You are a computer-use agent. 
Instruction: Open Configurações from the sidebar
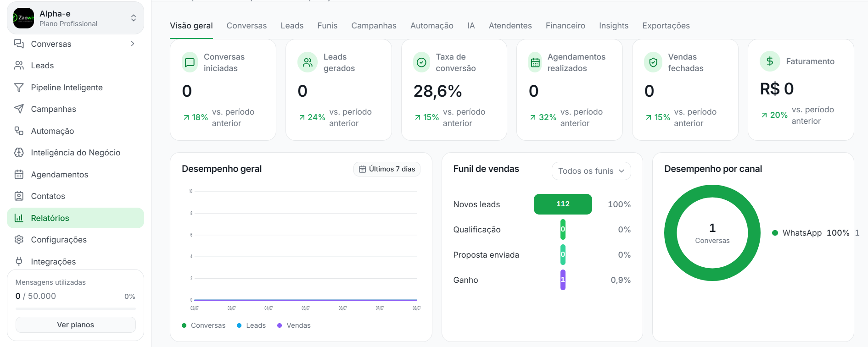point(75,240)
